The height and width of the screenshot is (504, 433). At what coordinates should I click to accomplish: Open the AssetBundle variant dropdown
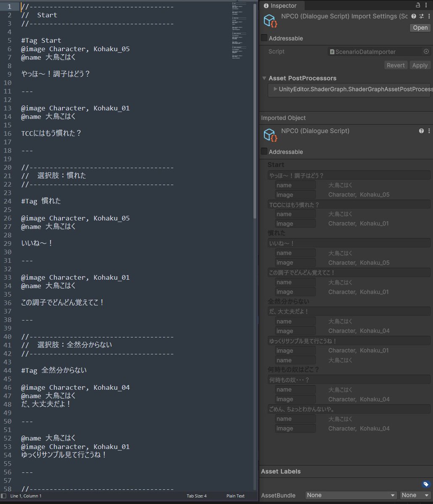415,495
